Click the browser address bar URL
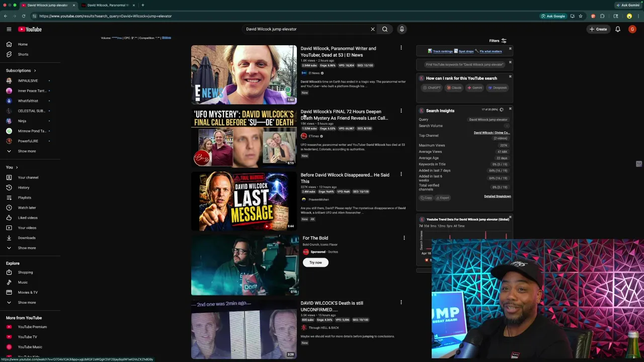The image size is (644, 362). click(x=106, y=16)
